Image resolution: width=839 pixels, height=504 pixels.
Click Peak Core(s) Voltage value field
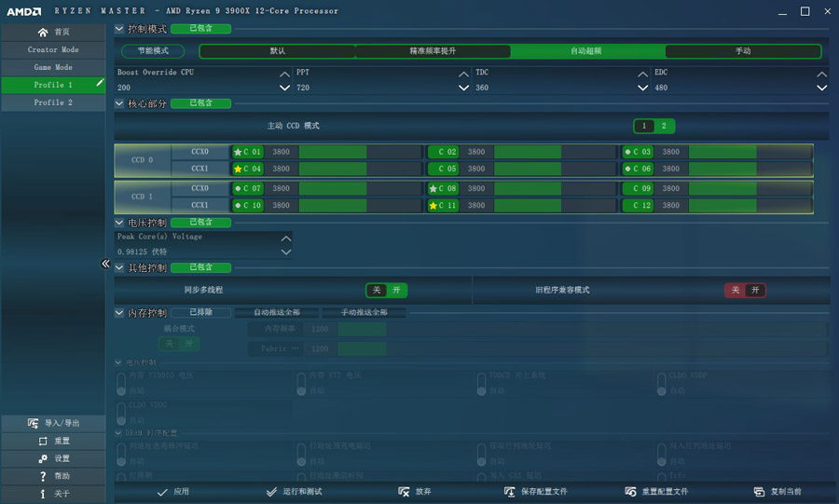point(198,252)
